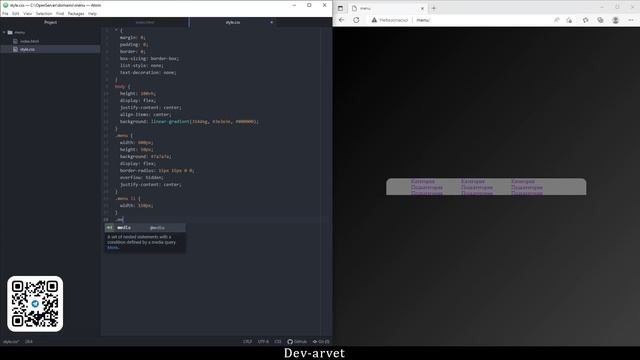
Task: Click the style.css filename in status bar
Action: click(11, 342)
